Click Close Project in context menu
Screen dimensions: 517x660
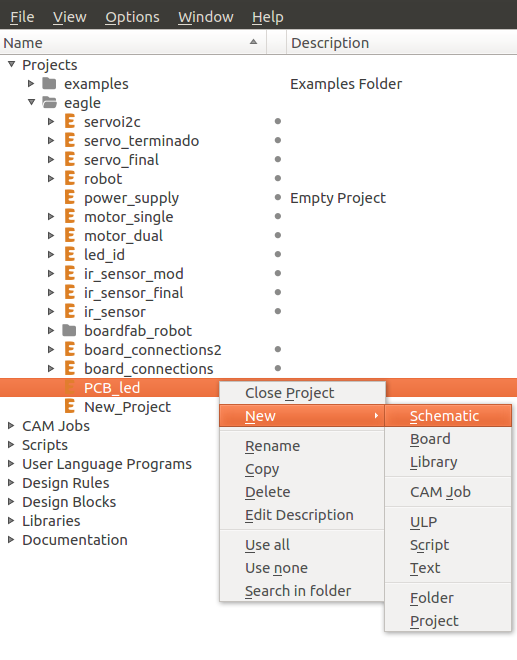(x=290, y=393)
